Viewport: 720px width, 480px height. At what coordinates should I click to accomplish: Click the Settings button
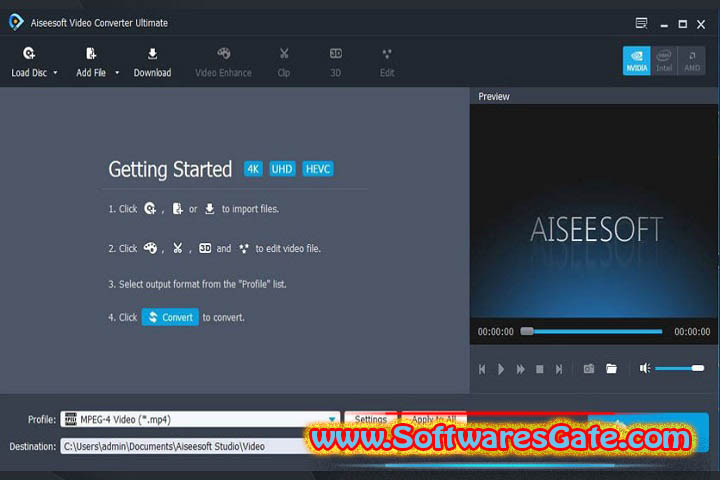371,419
